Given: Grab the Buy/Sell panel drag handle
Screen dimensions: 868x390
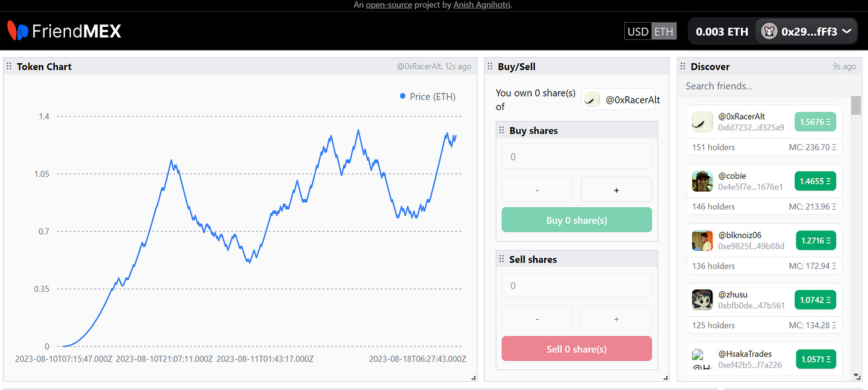Looking at the screenshot, I should pos(490,67).
